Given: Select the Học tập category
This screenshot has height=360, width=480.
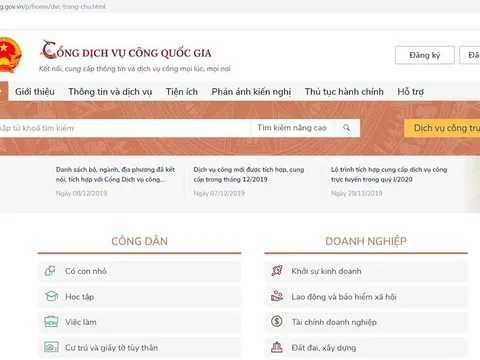Looking at the screenshot, I should pyautogui.click(x=139, y=296).
